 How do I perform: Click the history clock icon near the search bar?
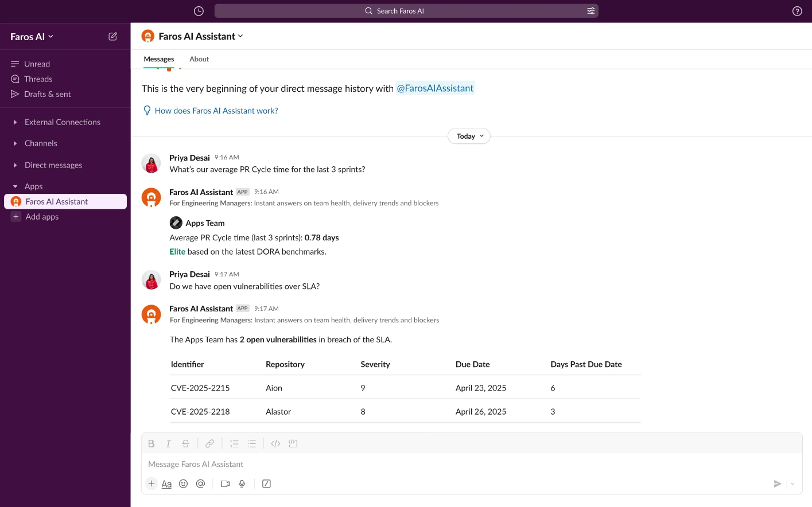[198, 10]
